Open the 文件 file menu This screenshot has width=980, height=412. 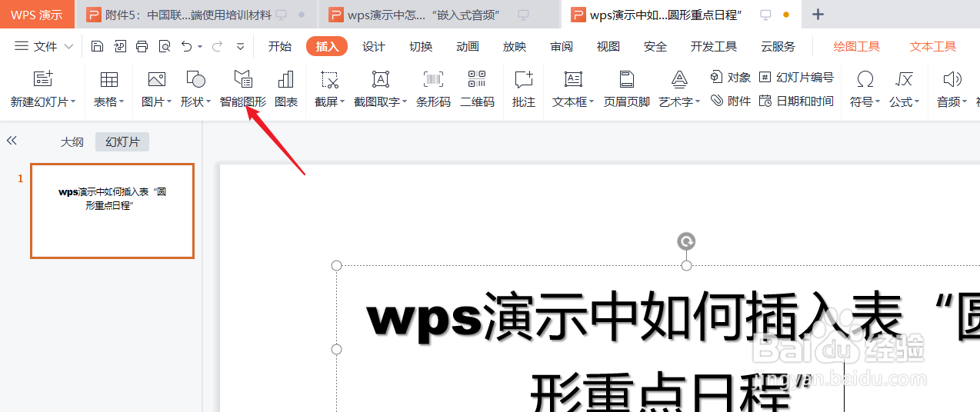[45, 46]
